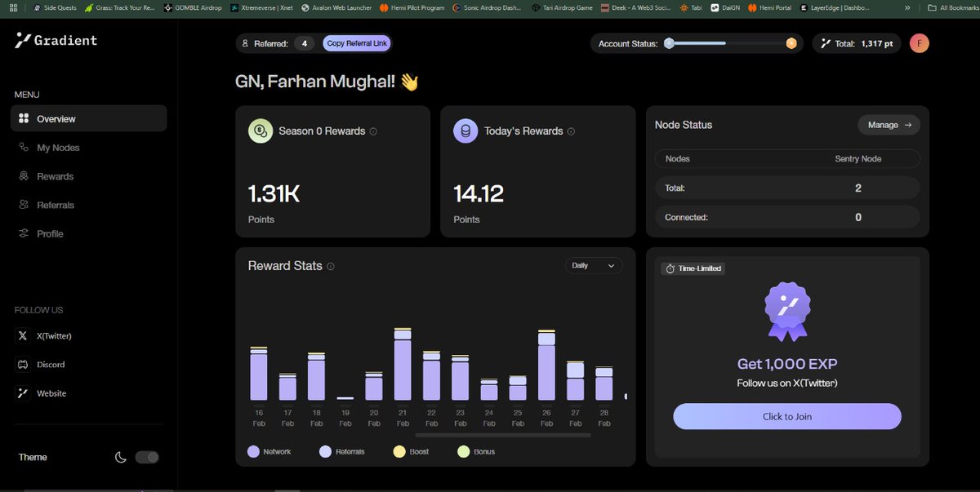Click the 1.31K points value
The width and height of the screenshot is (980, 492).
coord(274,193)
